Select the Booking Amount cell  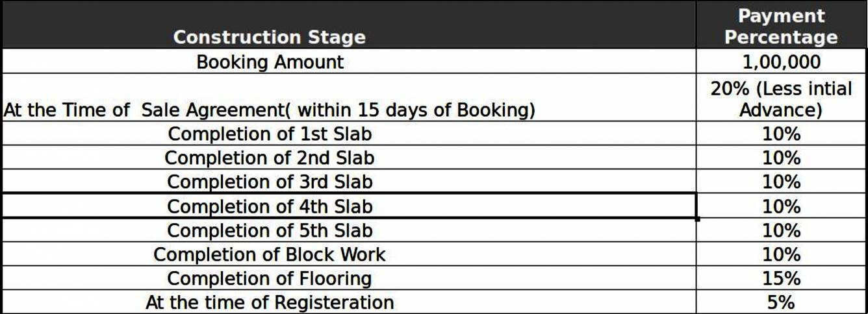pos(270,62)
